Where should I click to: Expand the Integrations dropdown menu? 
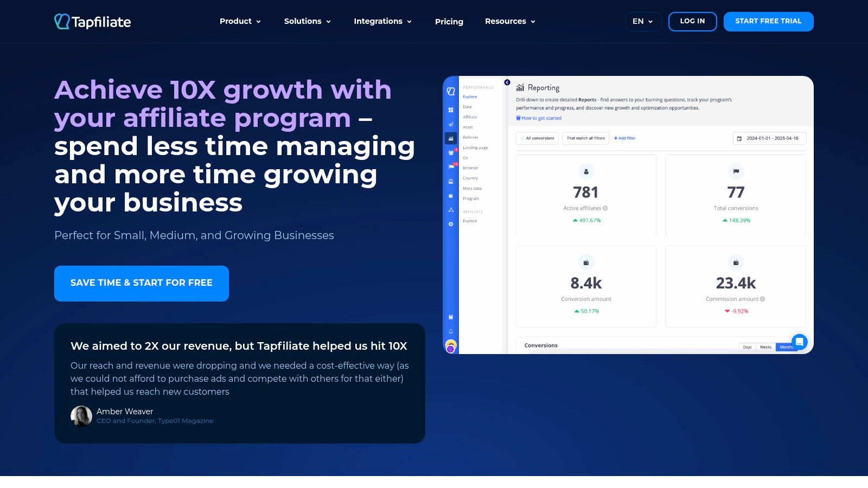382,21
